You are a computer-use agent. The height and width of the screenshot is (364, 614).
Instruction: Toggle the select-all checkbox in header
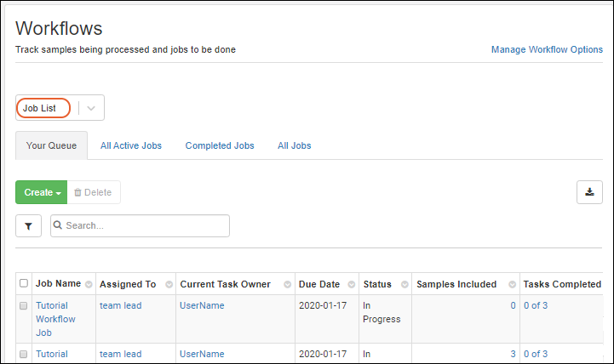tap(24, 284)
